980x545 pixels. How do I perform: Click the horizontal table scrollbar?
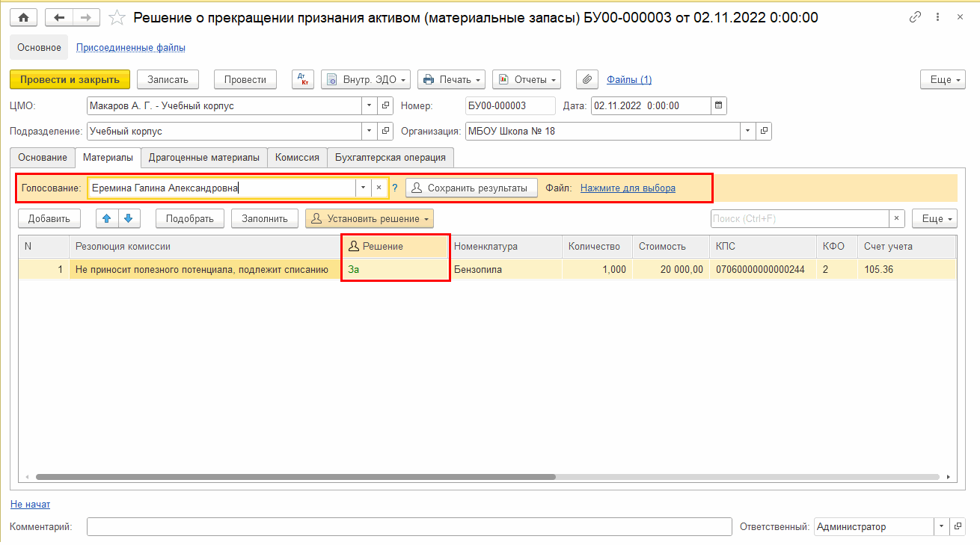click(295, 476)
